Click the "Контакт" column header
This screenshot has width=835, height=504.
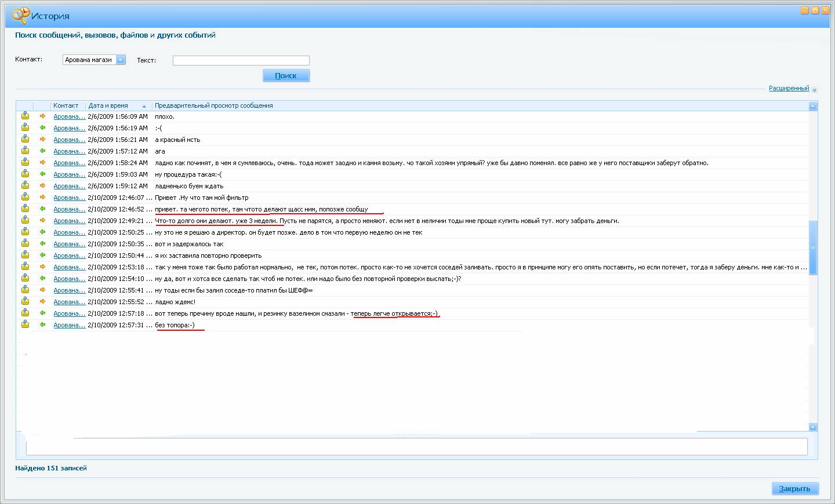(66, 105)
